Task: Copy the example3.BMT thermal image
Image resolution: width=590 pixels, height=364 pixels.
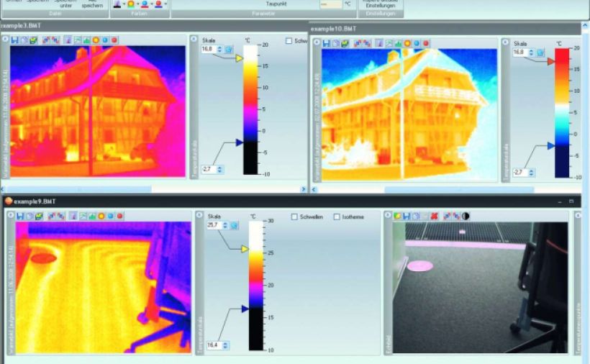Action: click(x=24, y=40)
